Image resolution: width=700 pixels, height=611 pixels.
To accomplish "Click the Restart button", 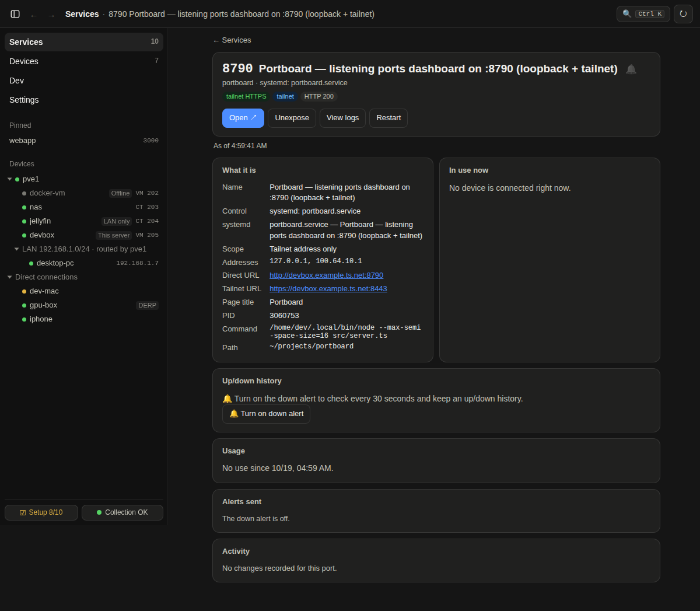I will (x=388, y=118).
